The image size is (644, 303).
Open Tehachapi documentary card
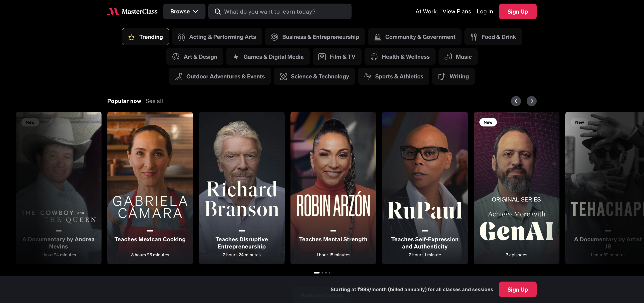(x=604, y=188)
